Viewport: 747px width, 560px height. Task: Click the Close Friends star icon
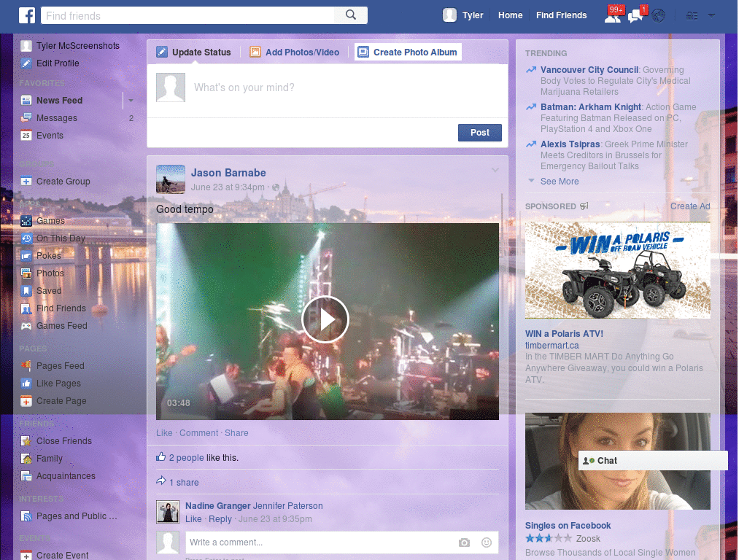26,441
